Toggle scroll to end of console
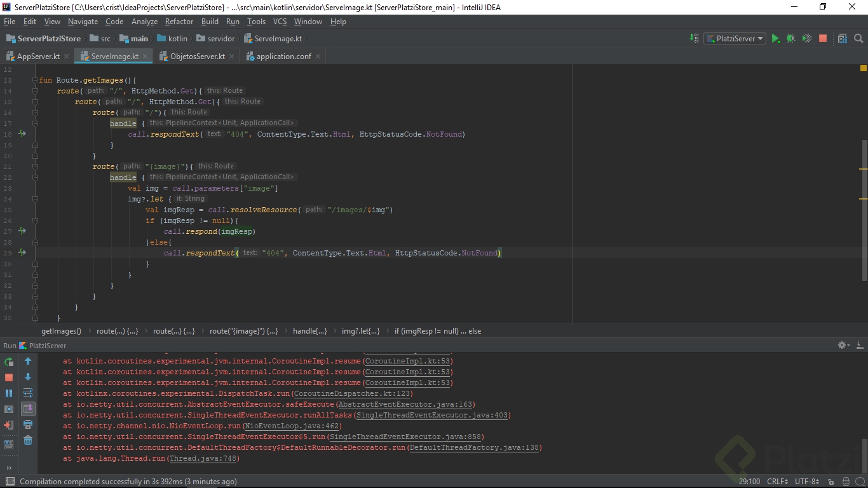This screenshot has width=868, height=488. point(28,409)
